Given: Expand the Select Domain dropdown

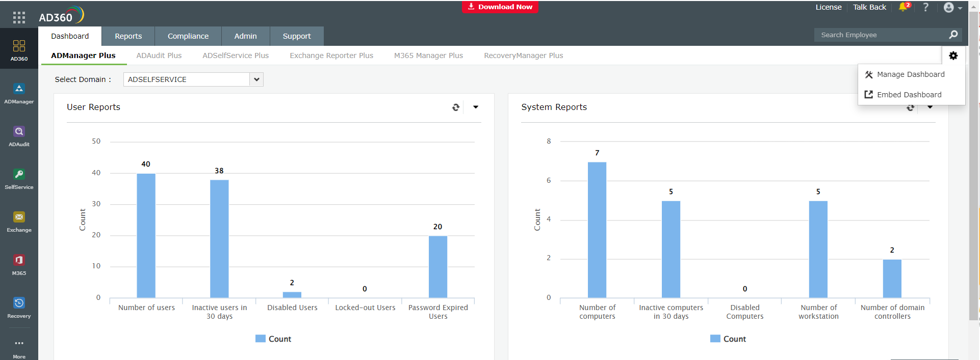Looking at the screenshot, I should click(x=256, y=79).
